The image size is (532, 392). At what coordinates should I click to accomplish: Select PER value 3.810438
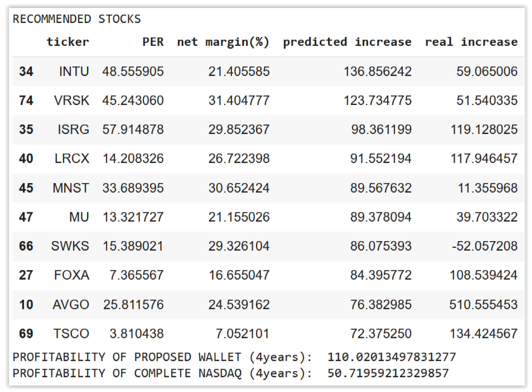137,334
